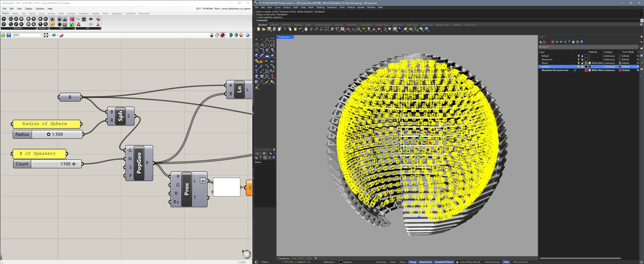
Task: Click Rhino New file icon
Action: 258,29
